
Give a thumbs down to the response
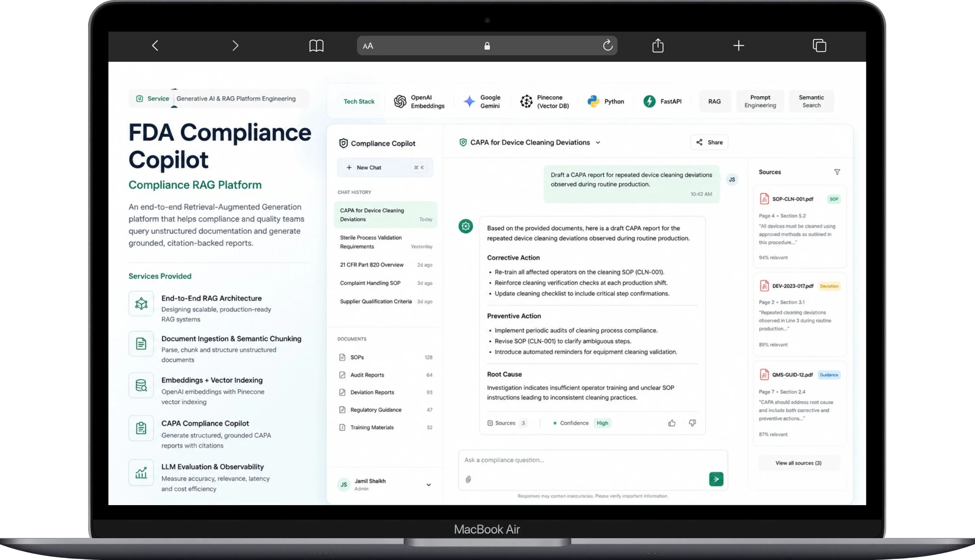click(692, 423)
